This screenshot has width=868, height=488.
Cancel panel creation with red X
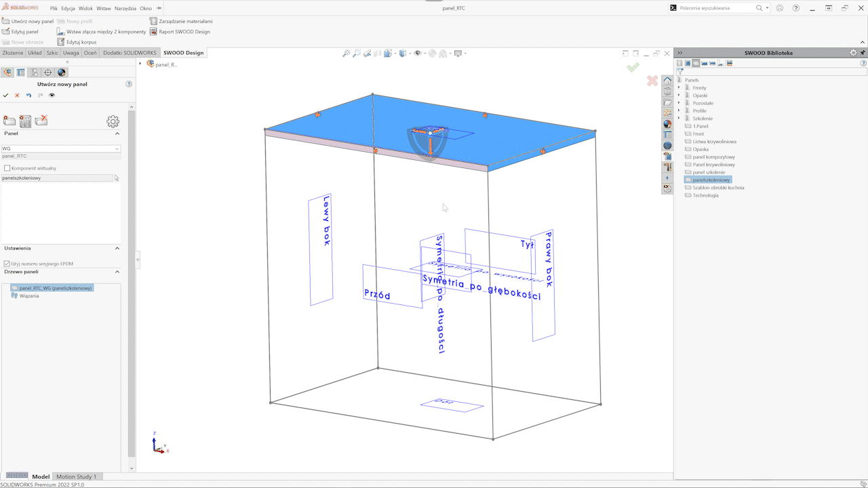click(x=17, y=96)
